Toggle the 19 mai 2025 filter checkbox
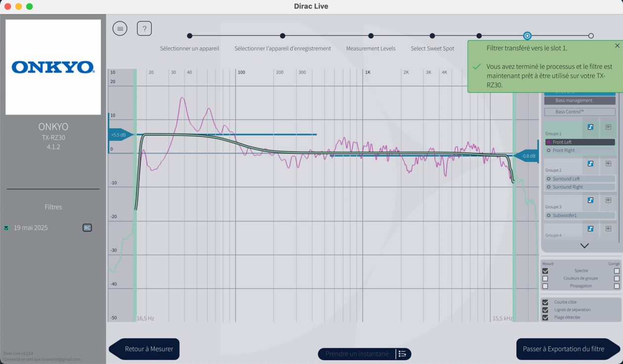The height and width of the screenshot is (364, 623). tap(6, 228)
